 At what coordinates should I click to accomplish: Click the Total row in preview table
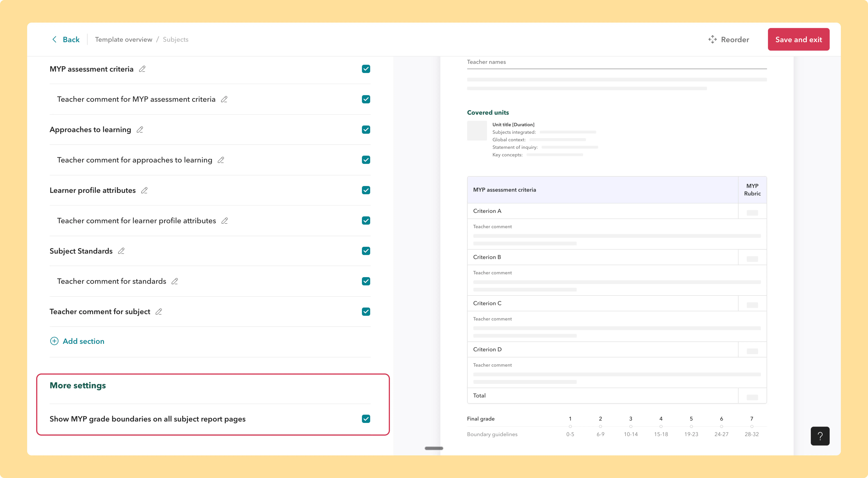(617, 396)
